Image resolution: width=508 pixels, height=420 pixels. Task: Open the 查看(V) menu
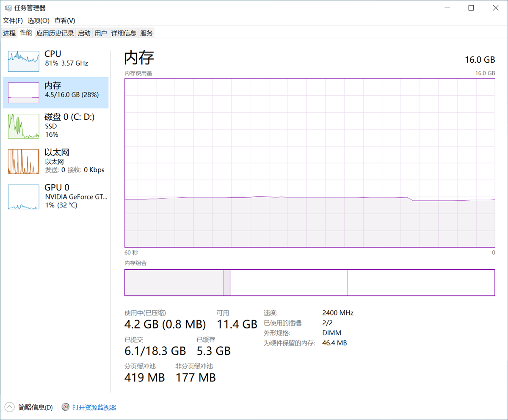(65, 21)
